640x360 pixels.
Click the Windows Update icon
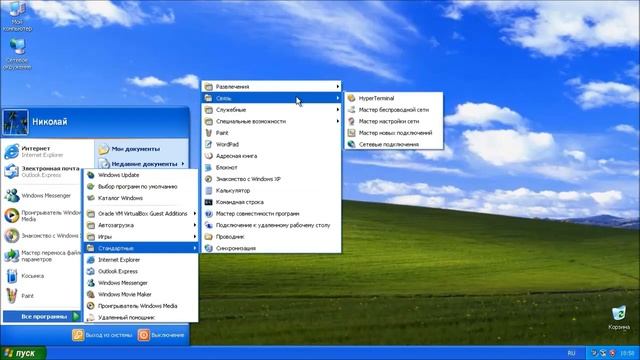(91, 175)
